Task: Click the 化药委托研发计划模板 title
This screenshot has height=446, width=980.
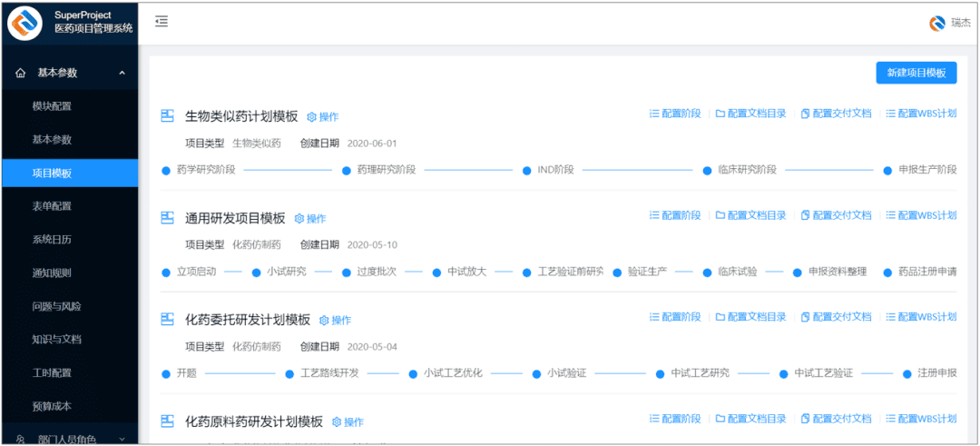Action: tap(248, 319)
